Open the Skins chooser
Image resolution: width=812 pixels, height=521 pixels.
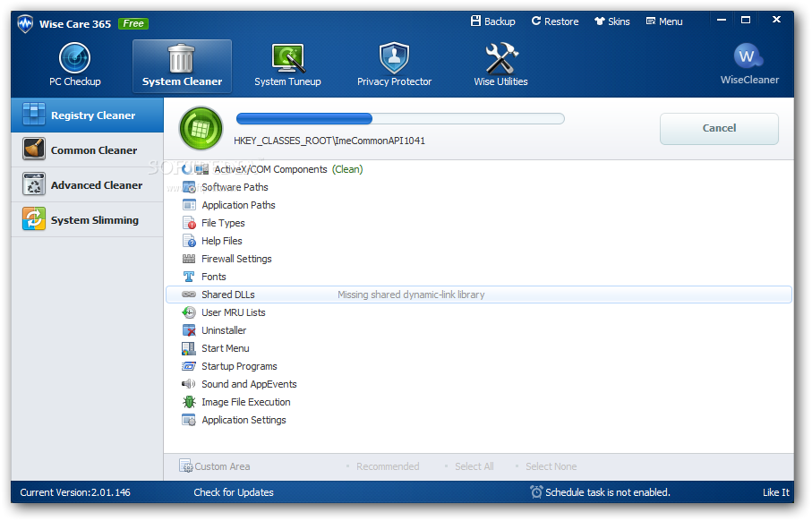612,21
